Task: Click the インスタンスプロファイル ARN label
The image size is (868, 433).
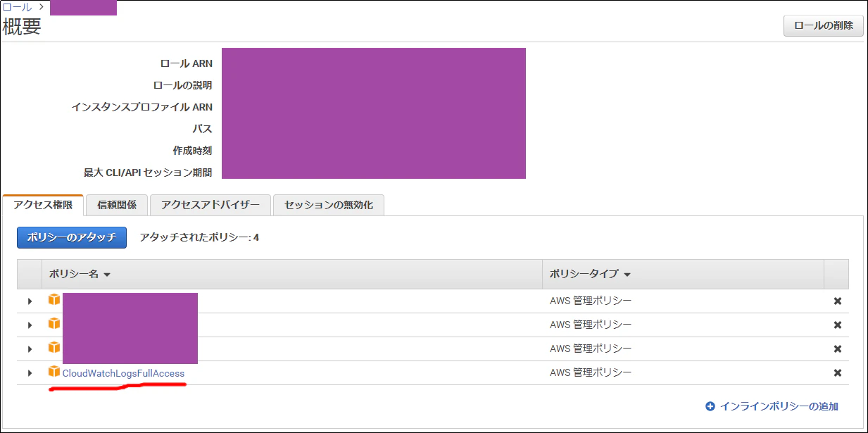Action: (142, 107)
